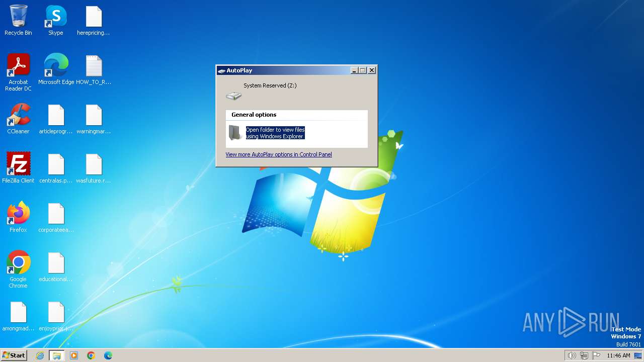Screen dimensions: 644x362
Task: Select the corporateea... file icon
Action: (56, 218)
